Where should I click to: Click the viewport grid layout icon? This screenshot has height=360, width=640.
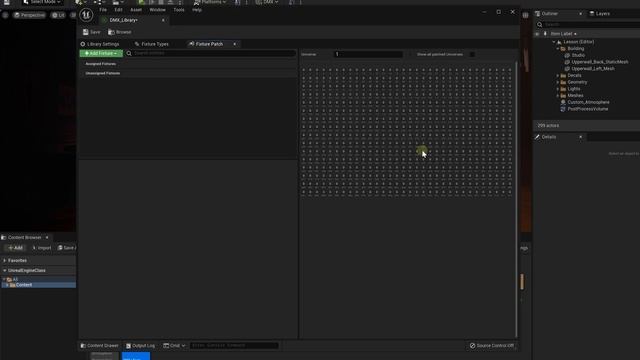525,15
